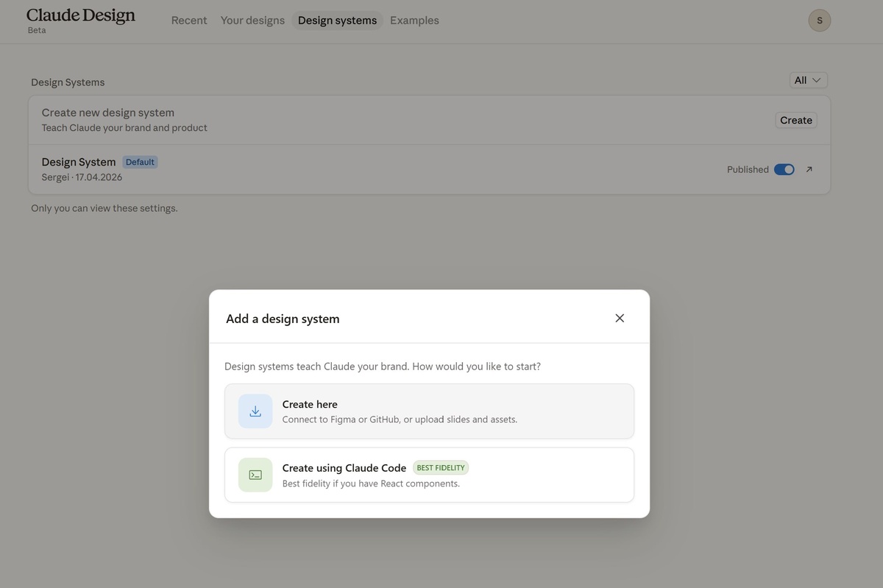Open the Design System row title
Image resolution: width=883 pixels, height=588 pixels.
(79, 162)
